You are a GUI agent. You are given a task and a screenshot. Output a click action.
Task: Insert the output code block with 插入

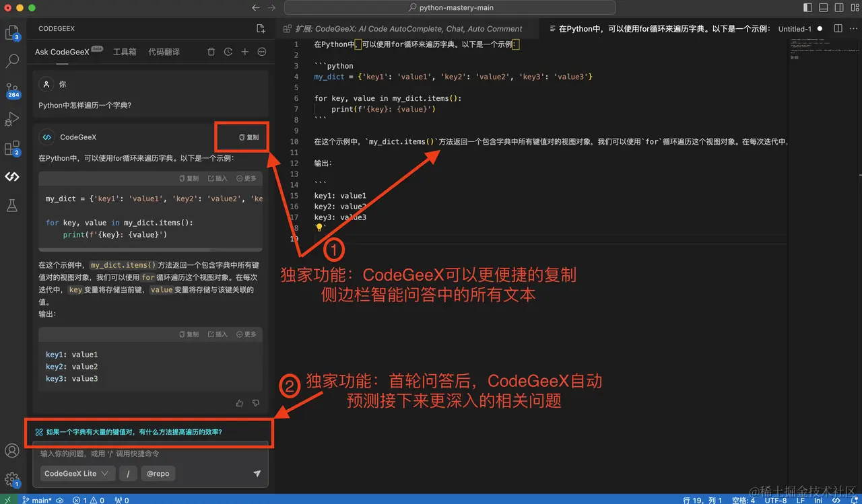point(218,334)
